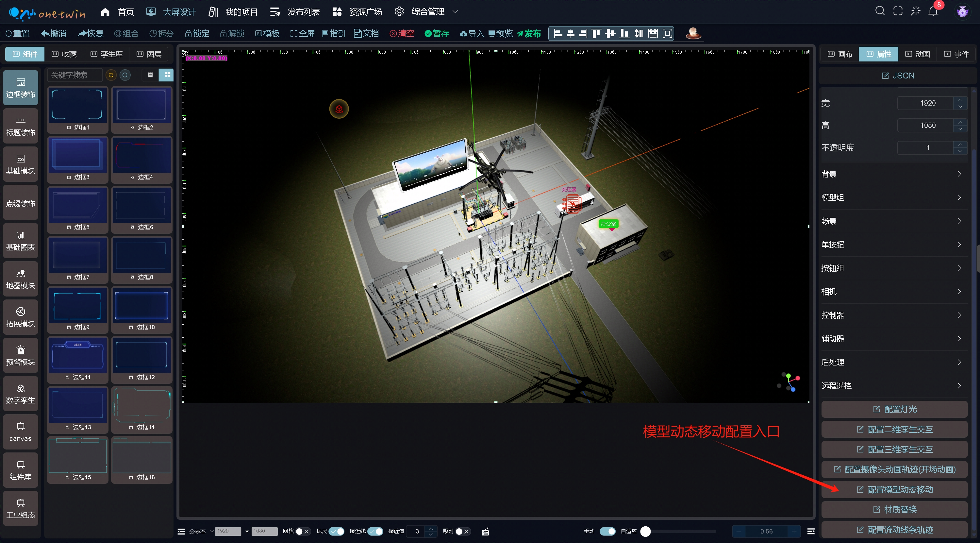
Task: Select the 数字孪生 sidebar category
Action: [x=21, y=394]
